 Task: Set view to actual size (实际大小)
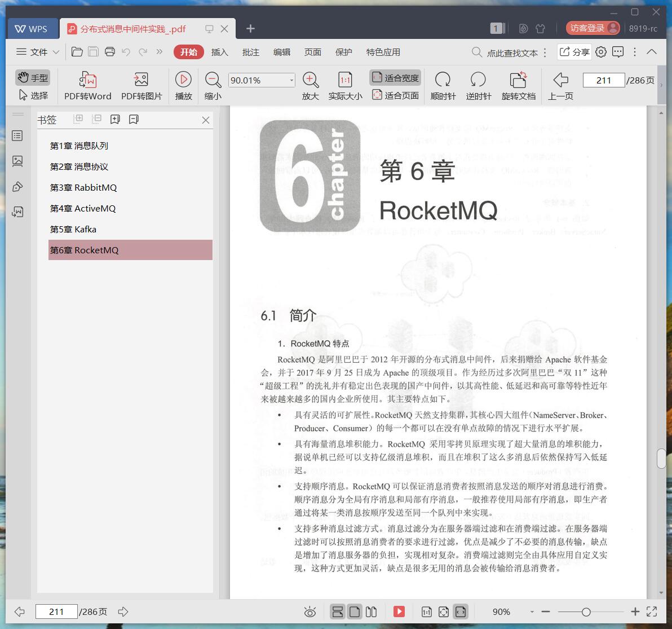point(346,86)
